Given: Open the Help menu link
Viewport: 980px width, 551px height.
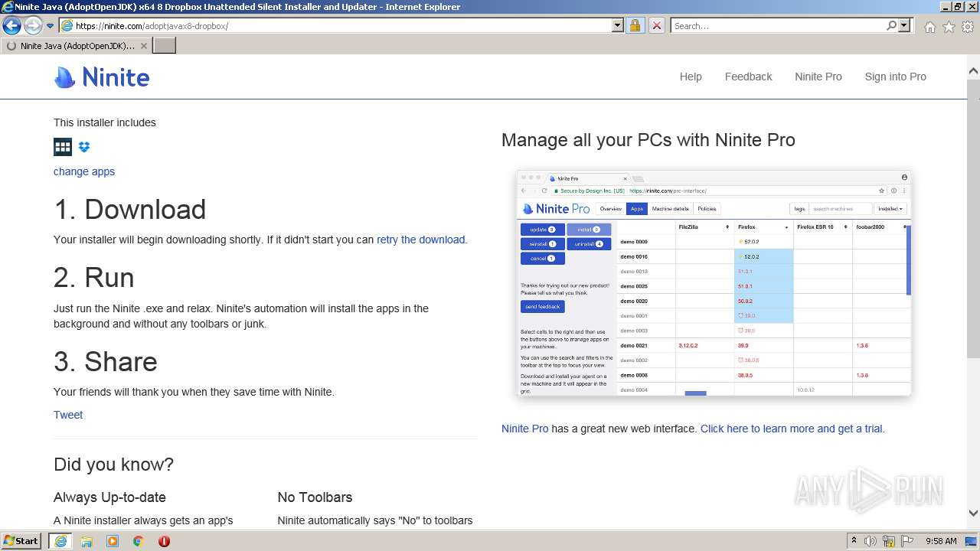Looking at the screenshot, I should (x=691, y=77).
